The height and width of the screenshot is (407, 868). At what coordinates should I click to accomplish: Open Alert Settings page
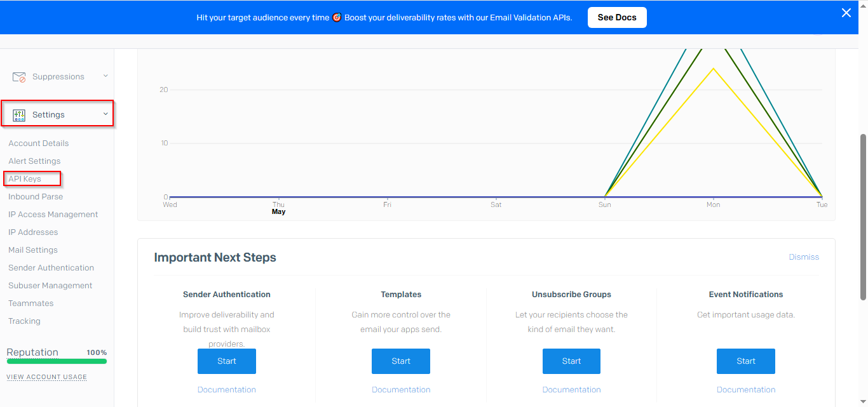(x=34, y=161)
